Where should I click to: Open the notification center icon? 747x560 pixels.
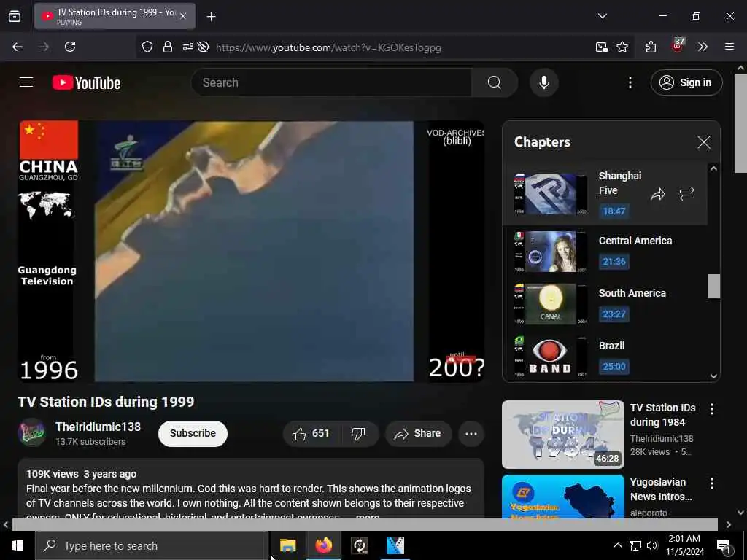[724, 546]
